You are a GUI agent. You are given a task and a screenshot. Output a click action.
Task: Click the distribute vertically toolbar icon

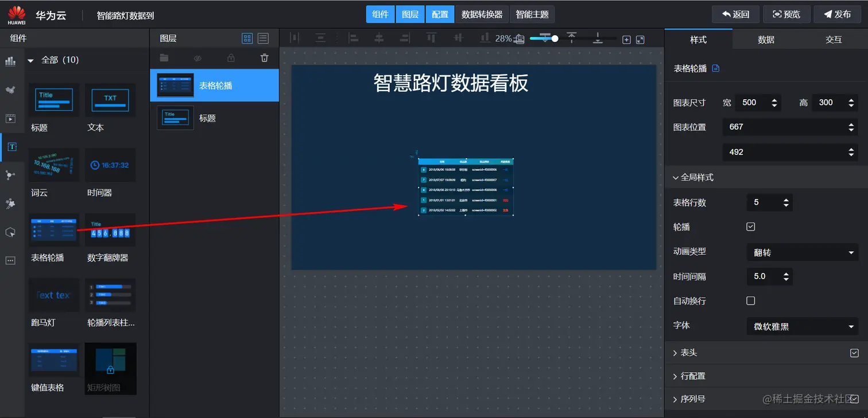click(x=320, y=38)
